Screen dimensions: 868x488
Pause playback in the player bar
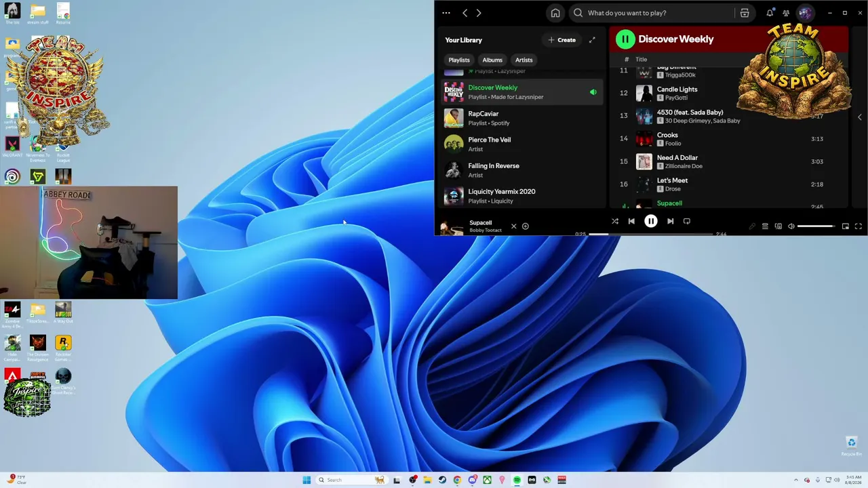pyautogui.click(x=651, y=221)
